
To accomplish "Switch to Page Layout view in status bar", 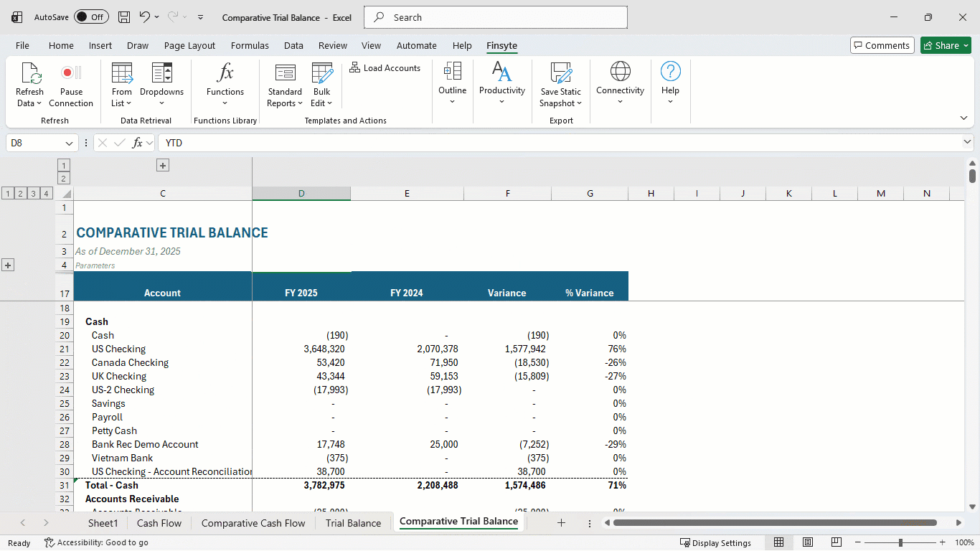I will [808, 542].
